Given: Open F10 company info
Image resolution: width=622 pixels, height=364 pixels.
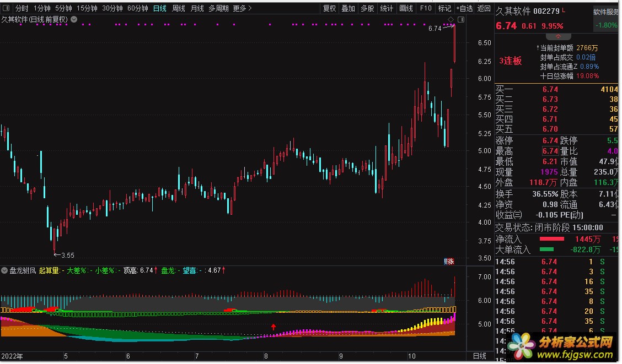Looking at the screenshot, I should (x=426, y=8).
